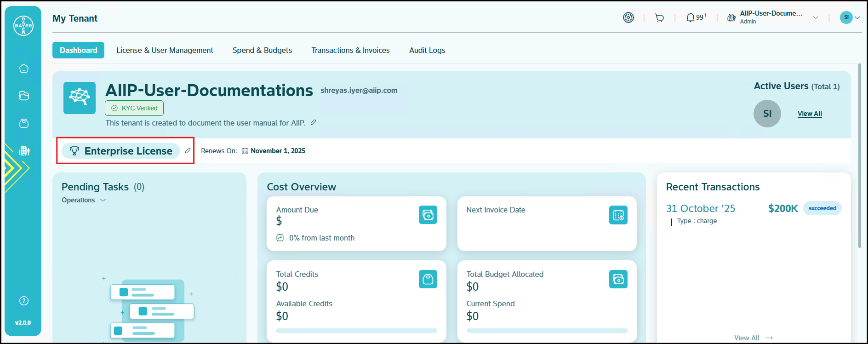The image size is (868, 344).
Task: Open the folder icon in sidebar
Action: (24, 96)
